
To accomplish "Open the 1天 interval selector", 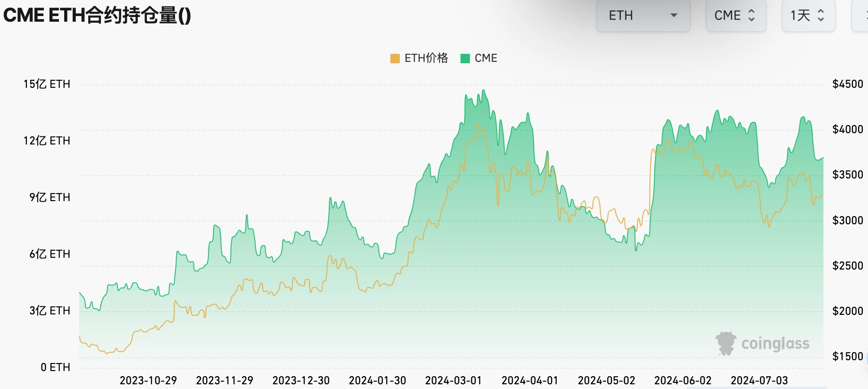I will click(x=808, y=16).
